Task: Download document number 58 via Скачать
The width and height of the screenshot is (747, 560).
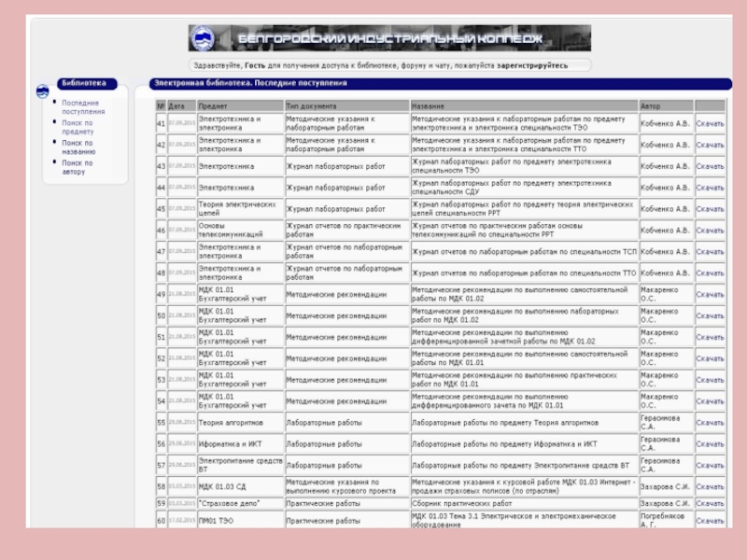Action: click(710, 486)
